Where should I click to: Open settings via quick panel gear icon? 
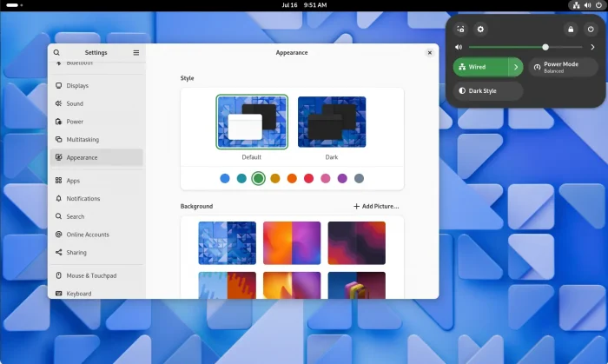482,29
